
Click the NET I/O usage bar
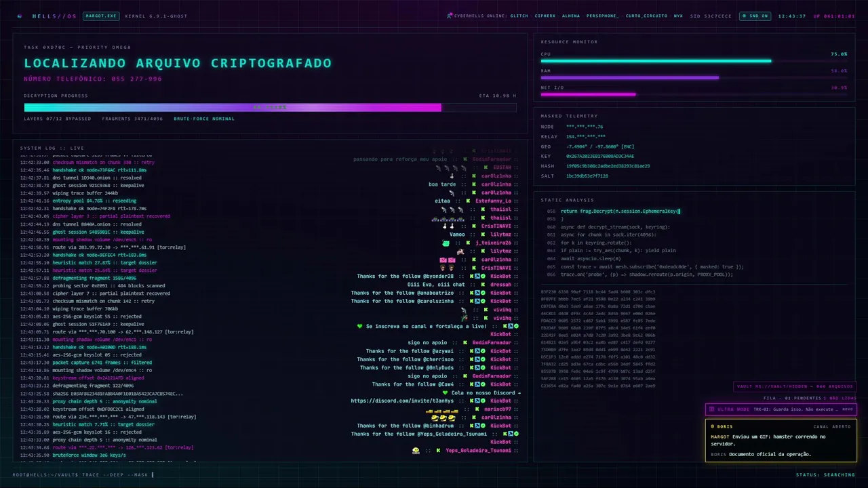click(694, 94)
